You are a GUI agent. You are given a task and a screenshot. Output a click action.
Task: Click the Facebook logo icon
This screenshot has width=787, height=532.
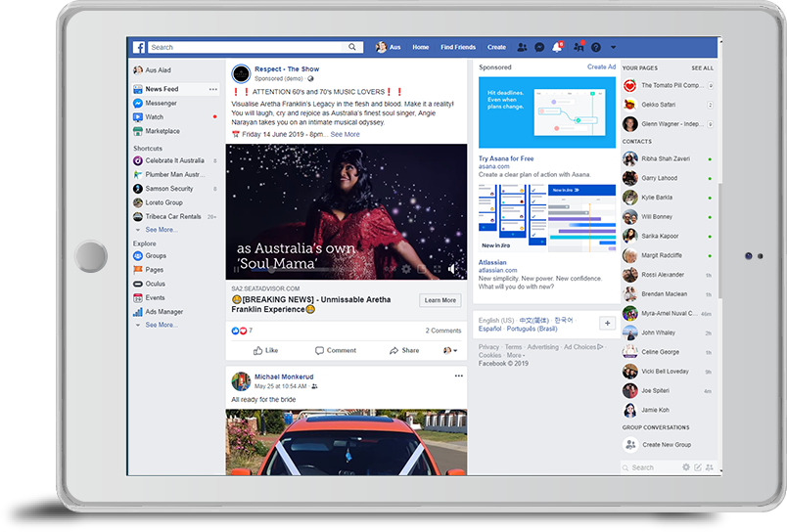139,47
